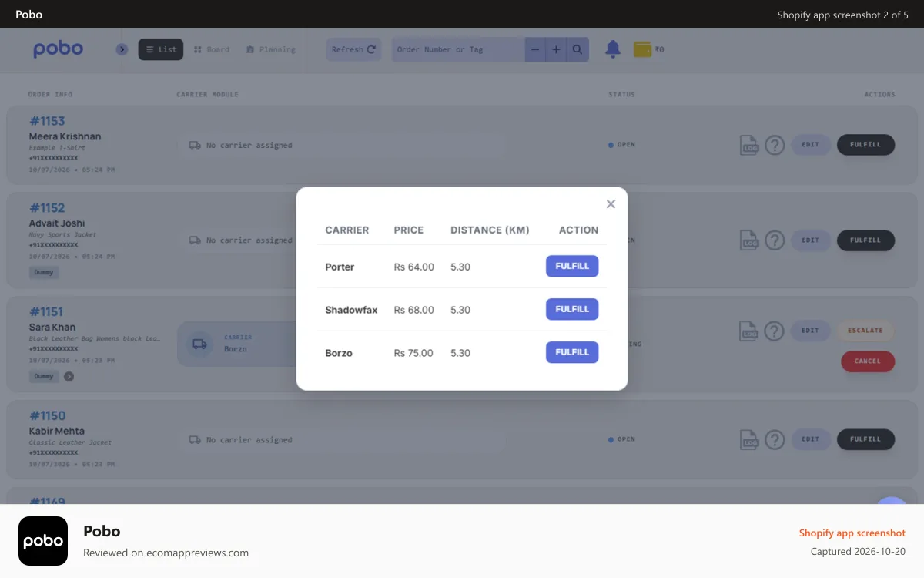The width and height of the screenshot is (924, 578).
Task: Open the Planning view
Action: [x=271, y=49]
